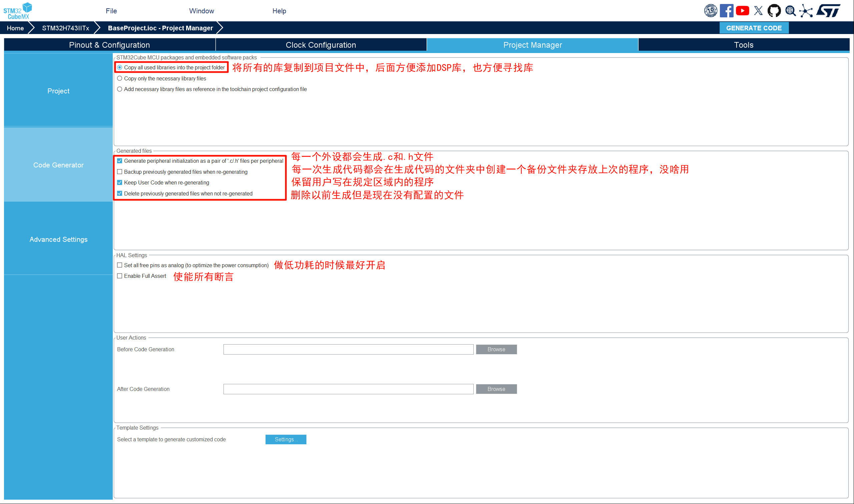Screen dimensions: 854x504
Task: Uncheck 'Keep User Code when re-generating'
Action: pos(119,183)
